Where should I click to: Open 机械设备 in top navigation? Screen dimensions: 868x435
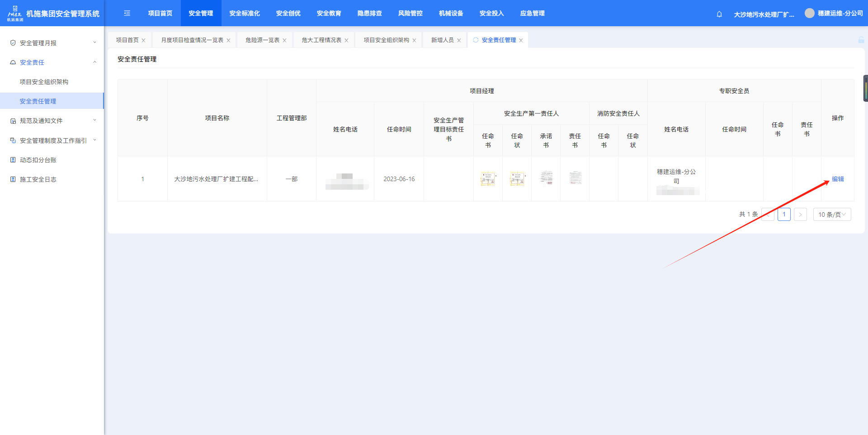tap(451, 14)
